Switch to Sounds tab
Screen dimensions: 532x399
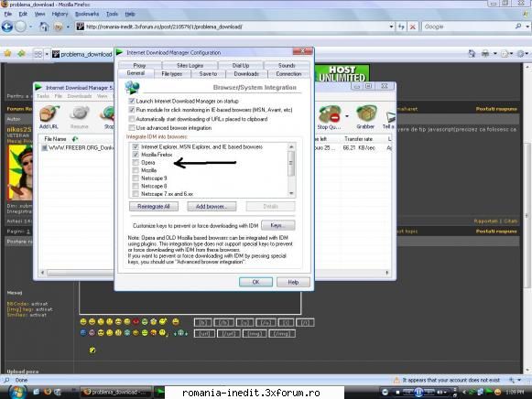click(x=287, y=65)
